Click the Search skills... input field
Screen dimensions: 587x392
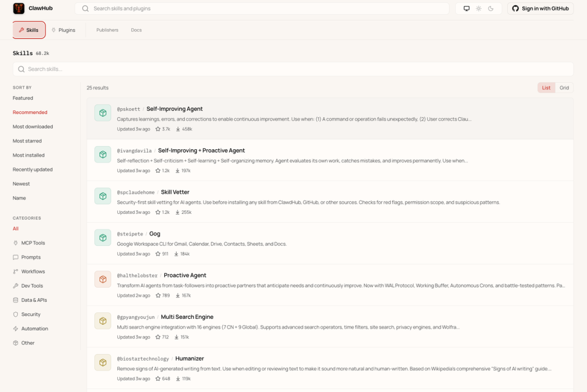293,69
